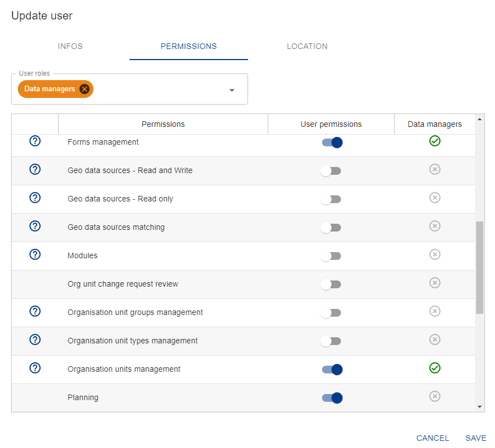Open help icon for Geo data sources matching
495x448 pixels.
click(35, 226)
